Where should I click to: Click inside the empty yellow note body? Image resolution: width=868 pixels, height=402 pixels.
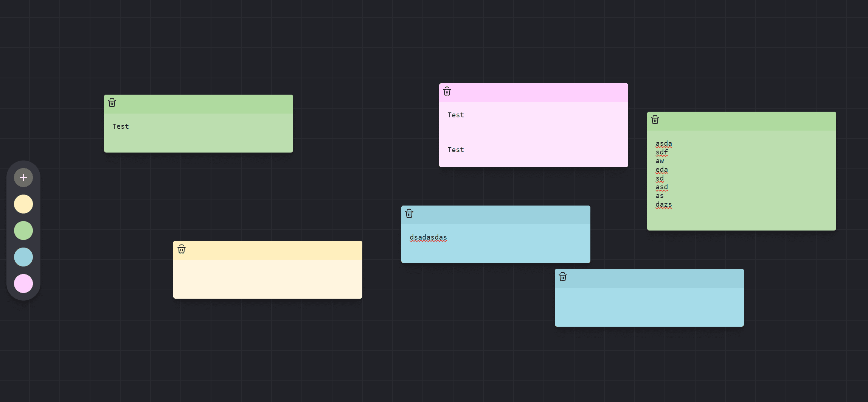pos(268,279)
